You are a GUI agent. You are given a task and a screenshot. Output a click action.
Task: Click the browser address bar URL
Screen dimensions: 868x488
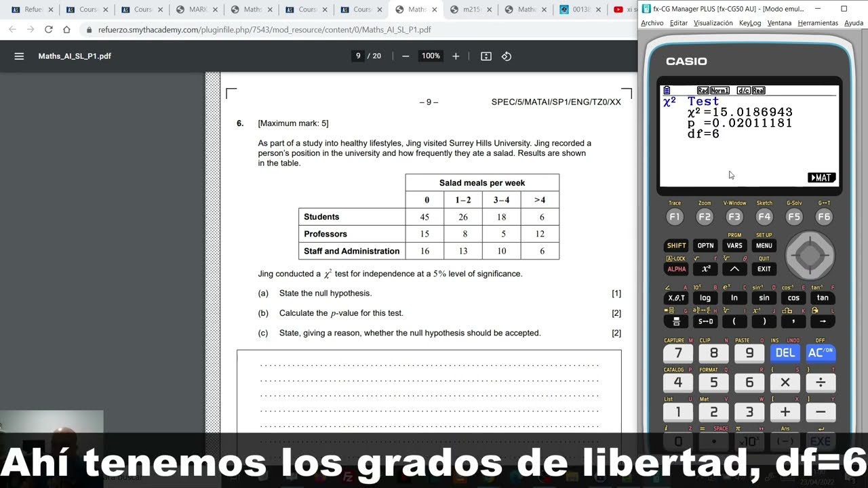[x=264, y=30]
